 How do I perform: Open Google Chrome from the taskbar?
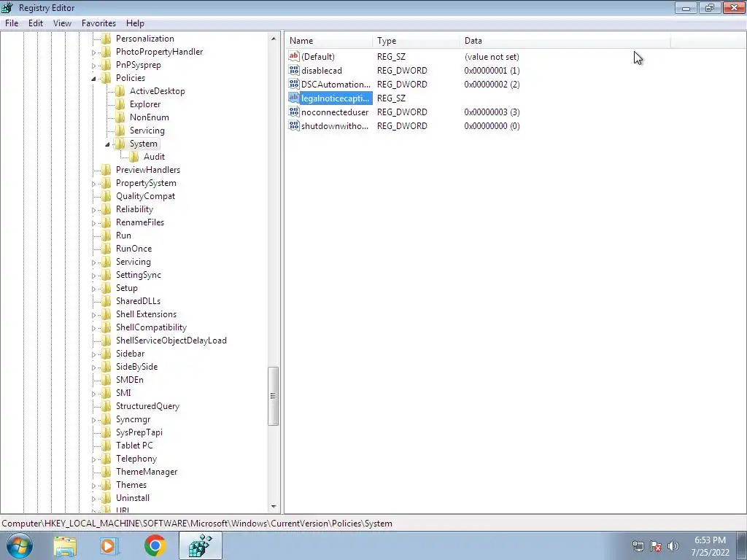(155, 545)
